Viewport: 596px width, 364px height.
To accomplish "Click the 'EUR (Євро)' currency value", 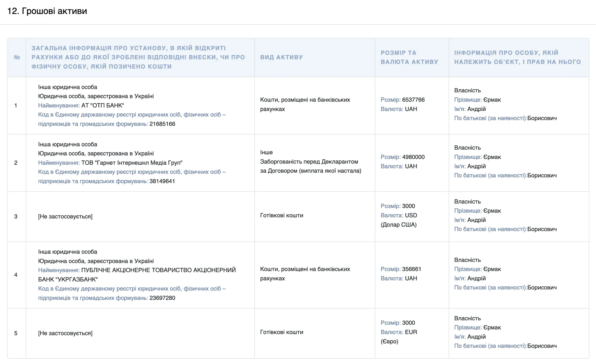I will coord(411,332).
